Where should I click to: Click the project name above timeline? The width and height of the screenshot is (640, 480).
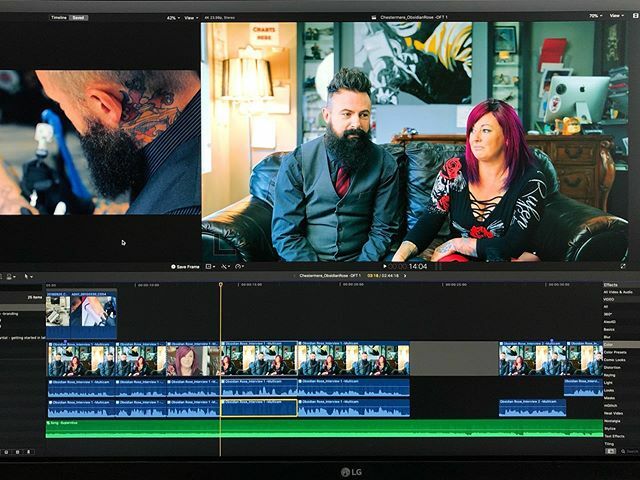330,276
